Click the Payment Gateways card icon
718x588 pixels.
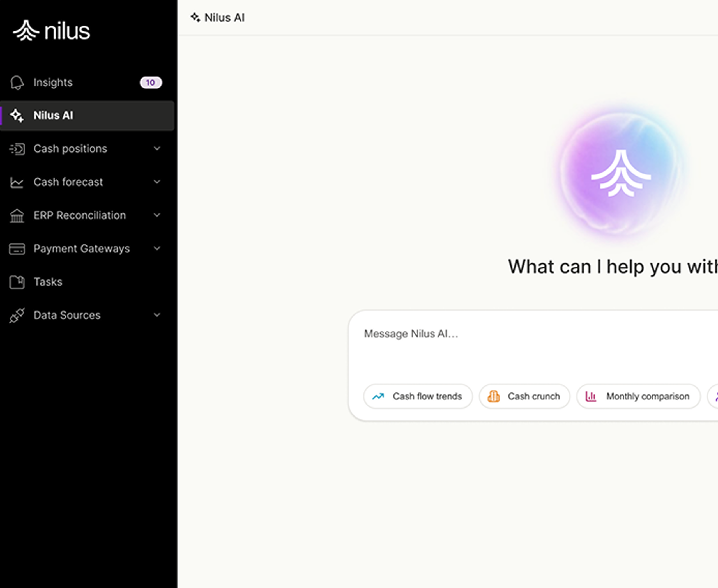click(17, 249)
